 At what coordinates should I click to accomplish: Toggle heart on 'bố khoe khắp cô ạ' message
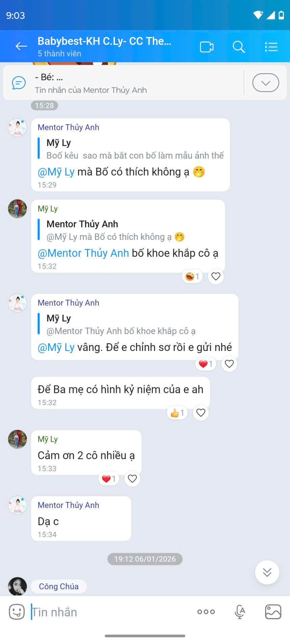(x=216, y=276)
